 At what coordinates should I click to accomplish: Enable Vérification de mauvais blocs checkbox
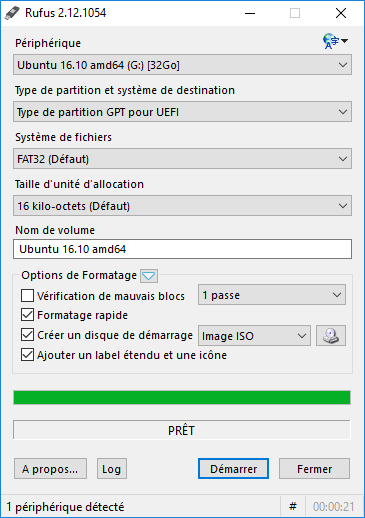27,296
